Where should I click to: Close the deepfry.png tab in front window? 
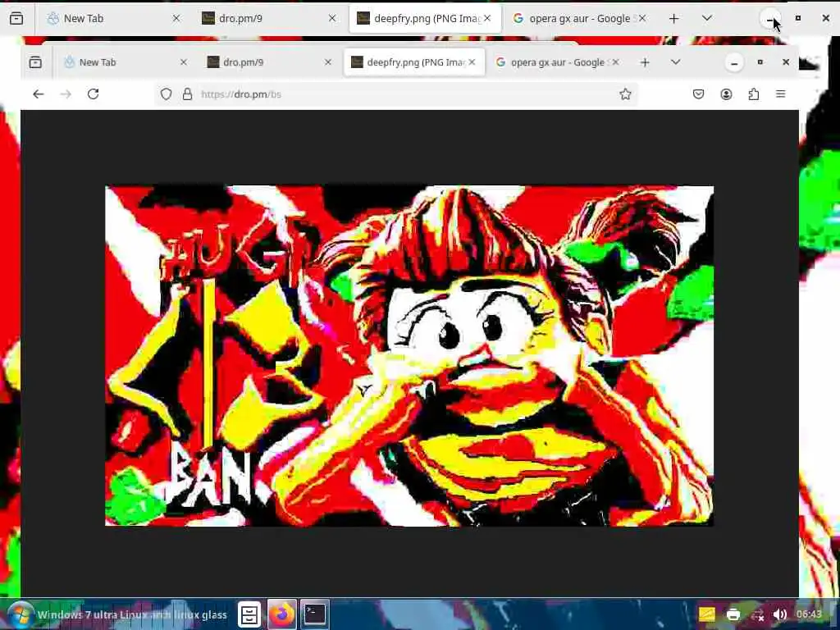click(x=472, y=62)
